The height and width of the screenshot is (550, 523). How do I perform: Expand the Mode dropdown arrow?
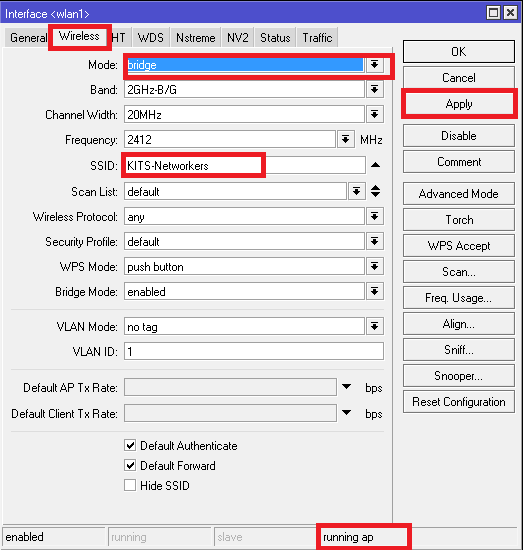(x=375, y=65)
